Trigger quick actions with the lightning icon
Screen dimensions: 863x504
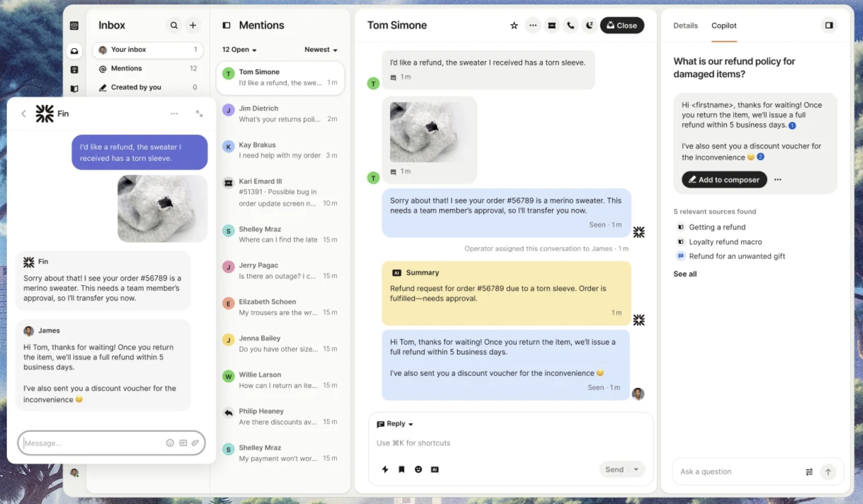[x=385, y=469]
